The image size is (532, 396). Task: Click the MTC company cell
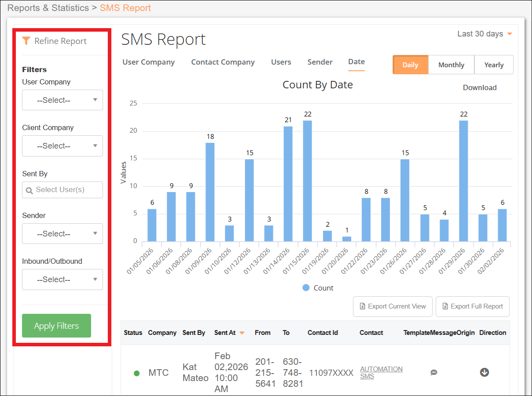coord(158,373)
